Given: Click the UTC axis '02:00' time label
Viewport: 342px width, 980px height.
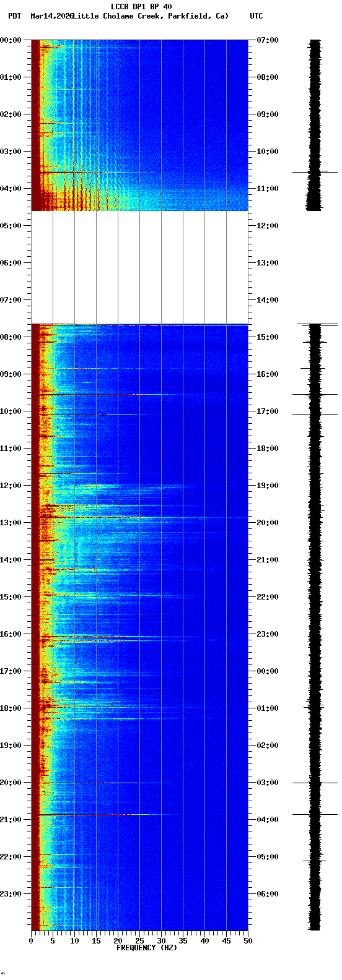Looking at the screenshot, I should (268, 746).
